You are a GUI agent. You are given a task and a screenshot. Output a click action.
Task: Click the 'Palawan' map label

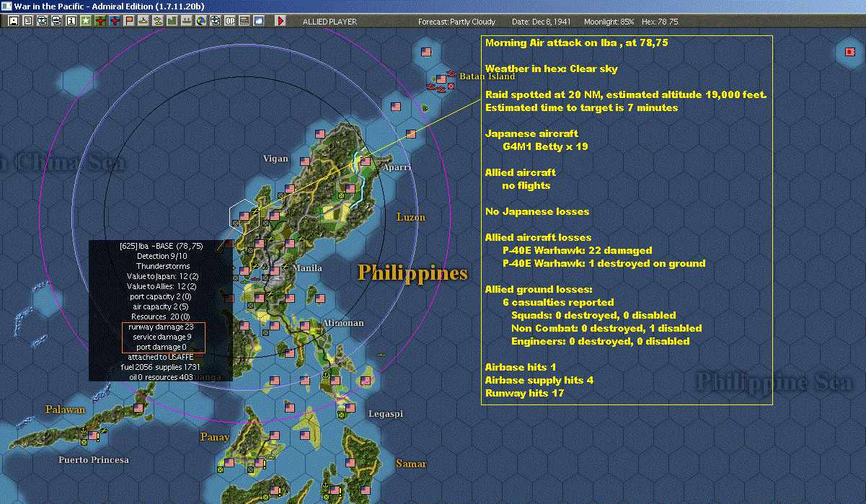click(66, 410)
